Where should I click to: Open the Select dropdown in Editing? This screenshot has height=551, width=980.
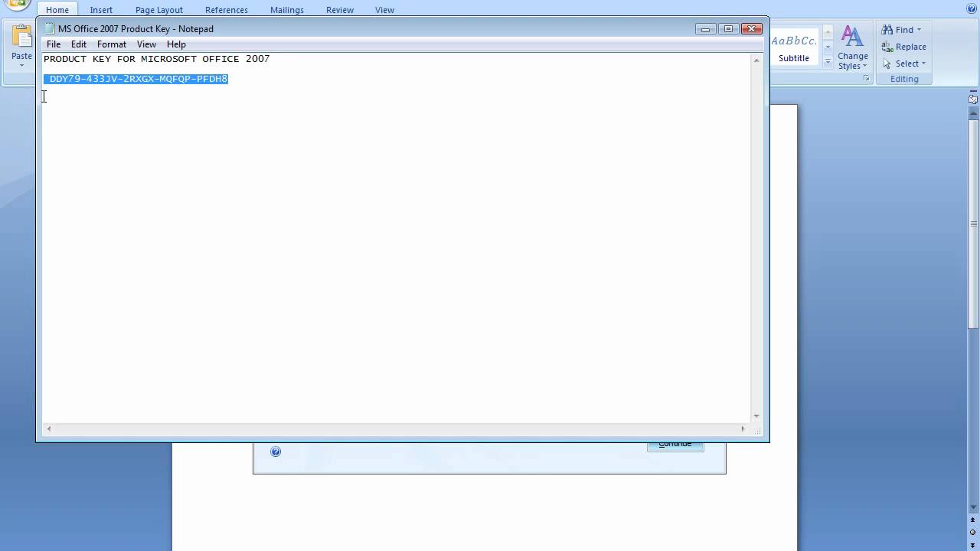click(904, 64)
